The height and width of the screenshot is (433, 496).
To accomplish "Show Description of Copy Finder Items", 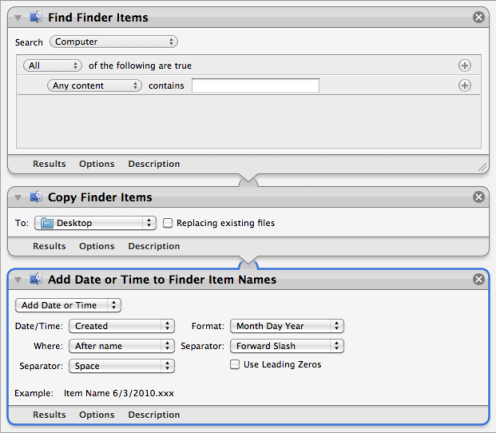I will (x=154, y=246).
